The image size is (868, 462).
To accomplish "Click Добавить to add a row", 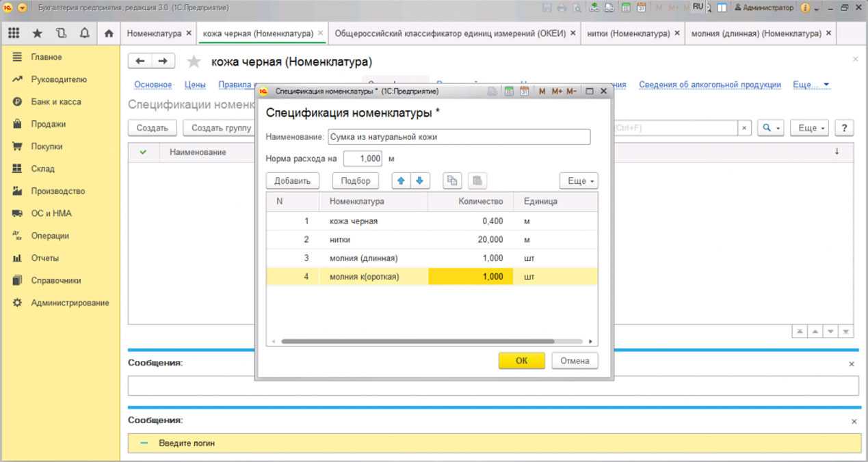I will coord(292,180).
